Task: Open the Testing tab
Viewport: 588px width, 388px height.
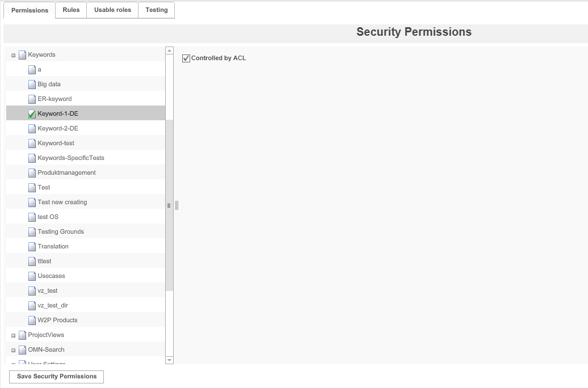Action: click(x=156, y=10)
